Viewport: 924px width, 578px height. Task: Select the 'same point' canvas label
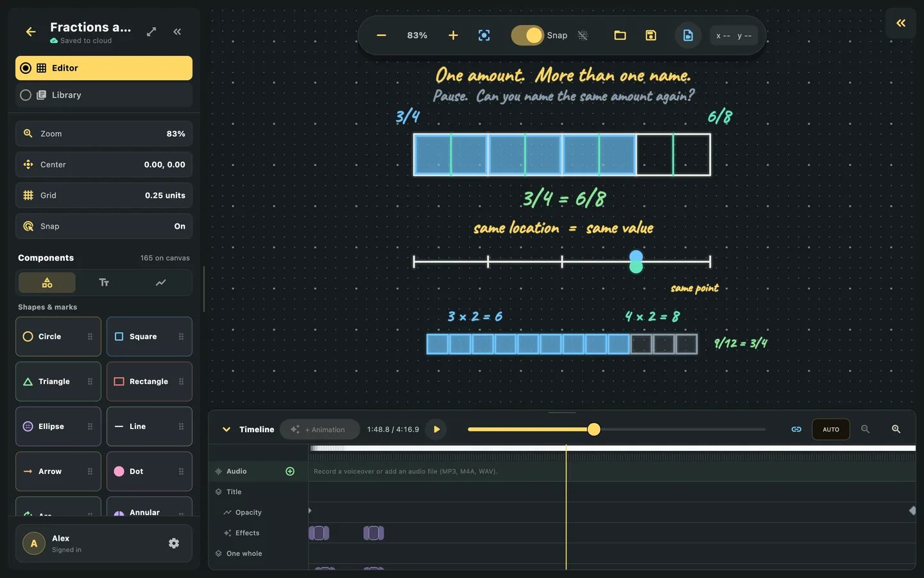(x=694, y=288)
